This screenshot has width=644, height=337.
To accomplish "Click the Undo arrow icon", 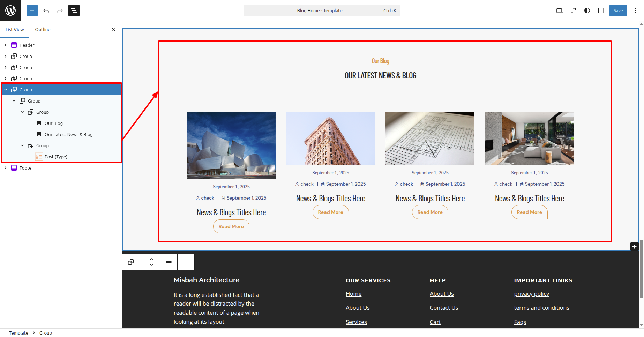I will pyautogui.click(x=46, y=10).
